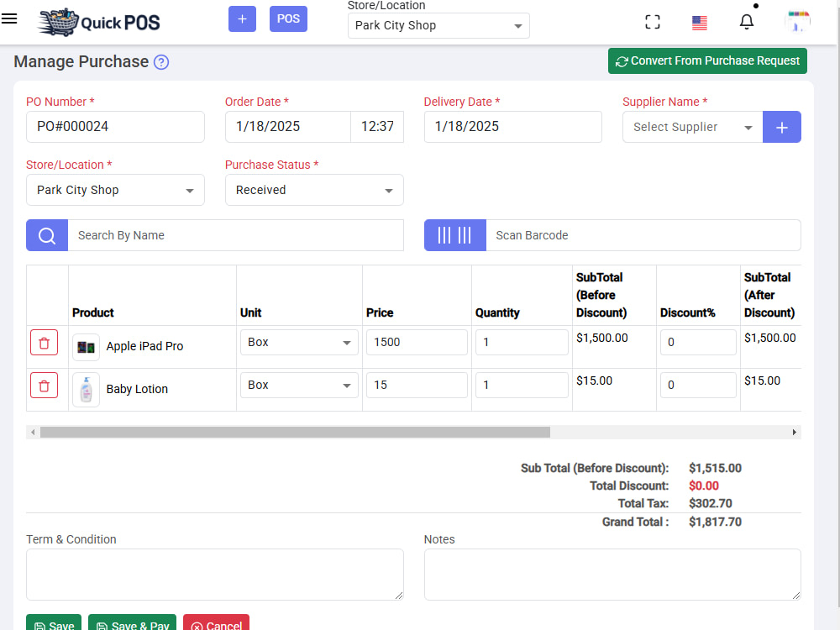Click Convert From Purchase Request
The image size is (840, 630).
click(707, 61)
